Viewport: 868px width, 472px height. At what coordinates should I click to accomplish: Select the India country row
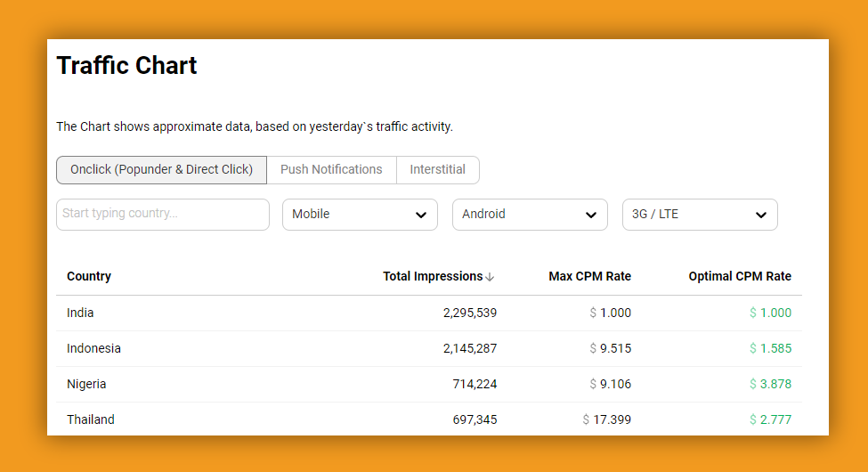80,313
